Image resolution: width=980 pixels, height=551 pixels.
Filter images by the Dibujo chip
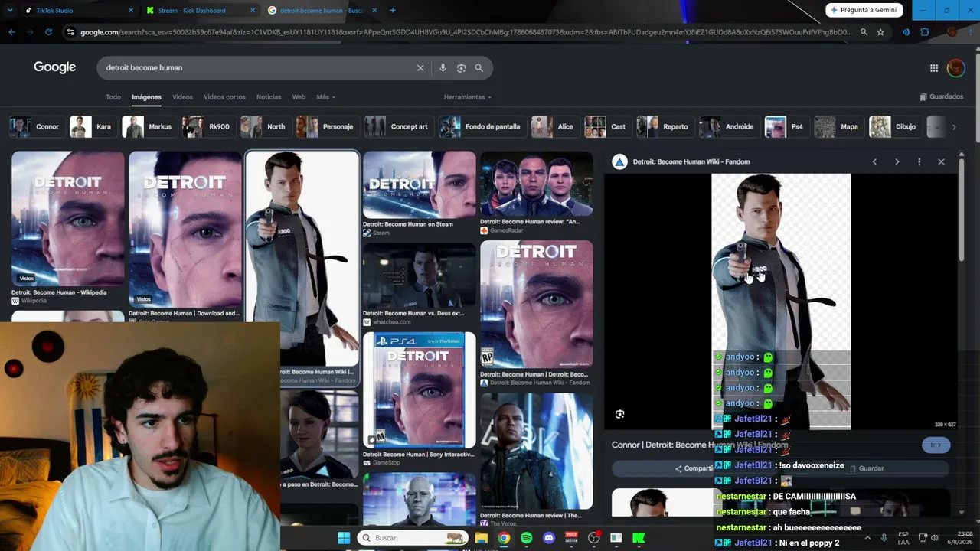point(894,127)
